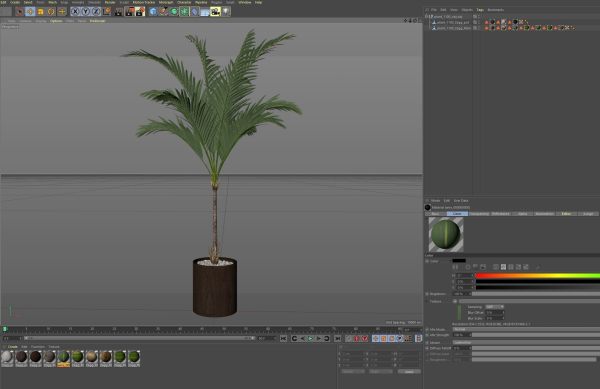Go to end of animation
Screen dimensions: 600x389
tap(338, 339)
